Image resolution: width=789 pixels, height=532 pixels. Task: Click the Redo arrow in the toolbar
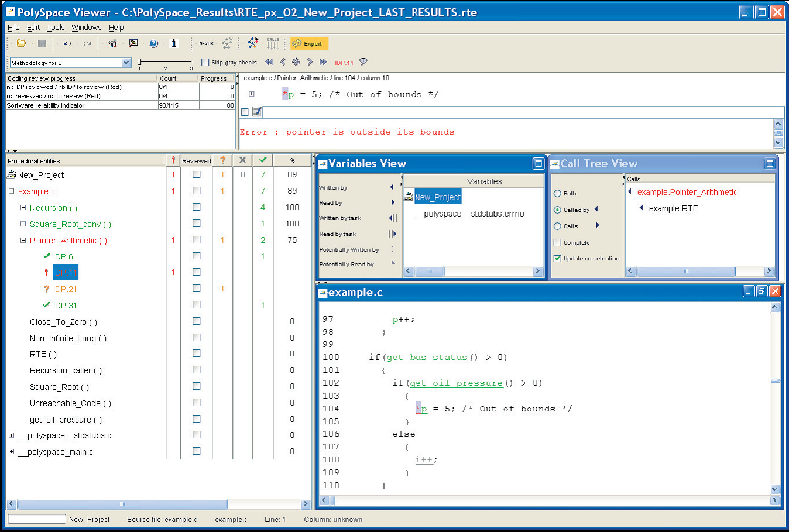click(87, 43)
